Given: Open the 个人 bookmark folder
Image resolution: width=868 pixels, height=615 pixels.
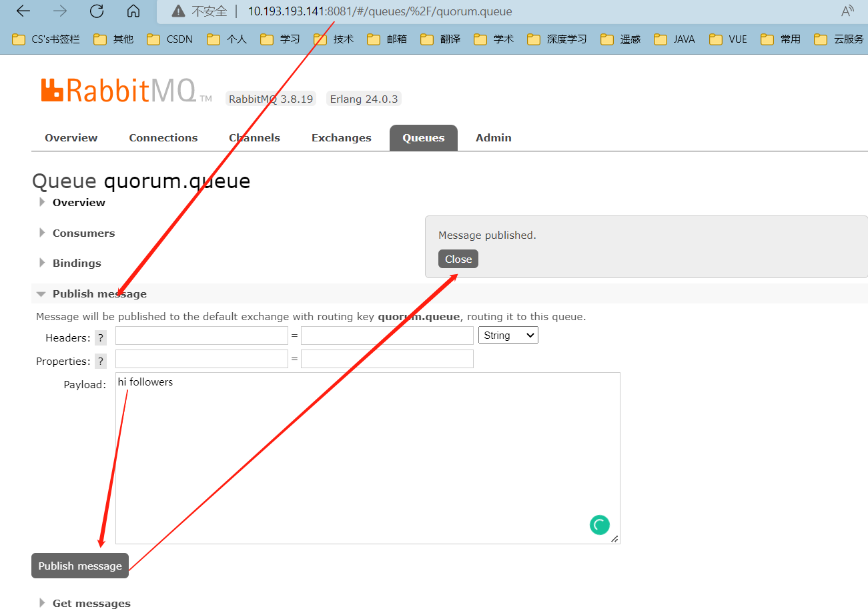Looking at the screenshot, I should tap(227, 39).
